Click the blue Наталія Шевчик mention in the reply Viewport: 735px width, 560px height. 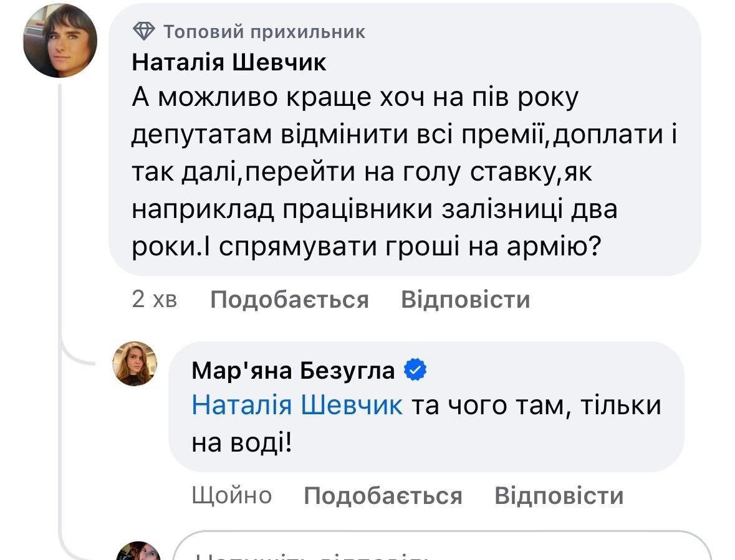(297, 406)
